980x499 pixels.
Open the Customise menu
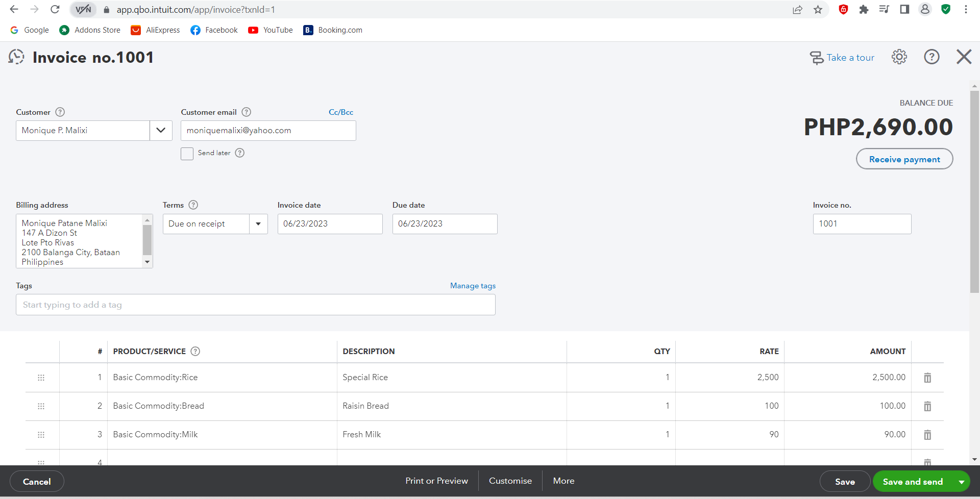tap(510, 481)
